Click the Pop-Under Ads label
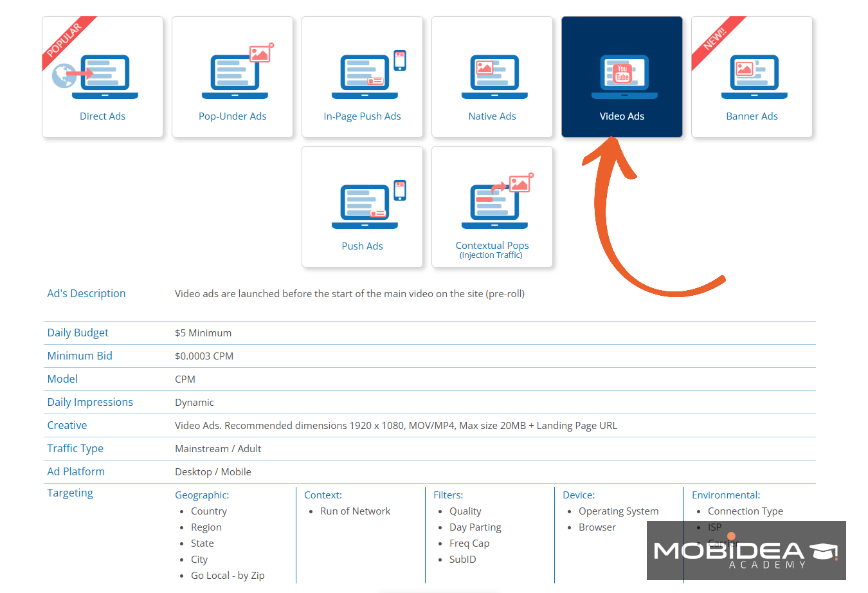This screenshot has height=593, width=868. click(x=233, y=116)
